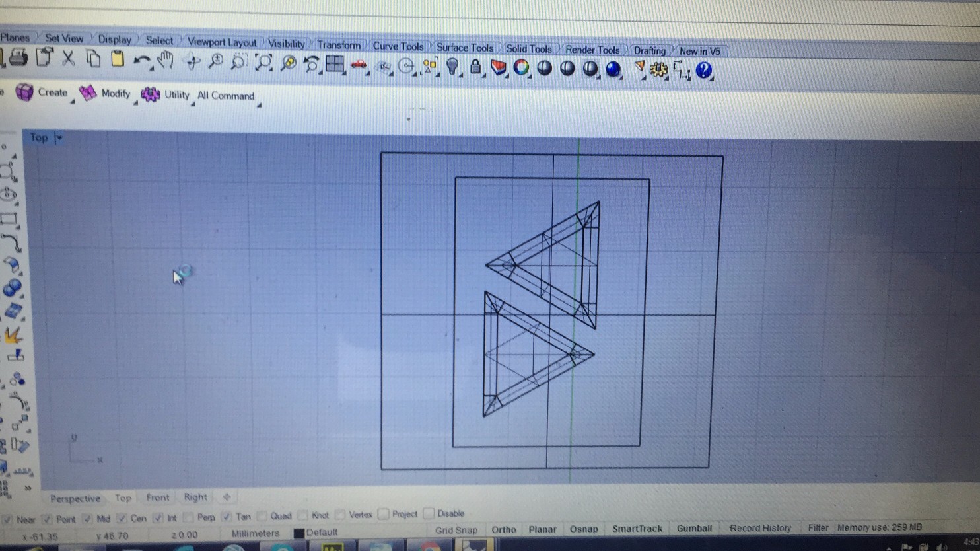Toggle the Near osnap checkbox
The image size is (980, 551).
coord(7,519)
